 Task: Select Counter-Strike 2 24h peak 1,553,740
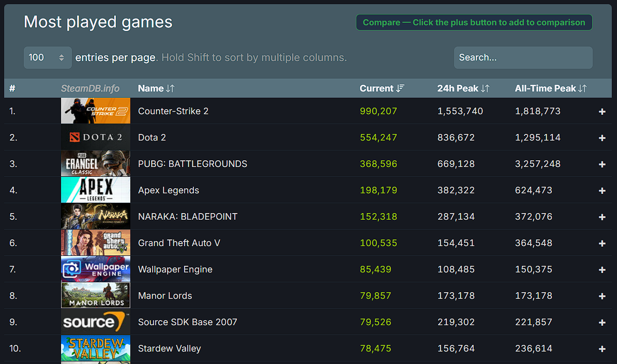pyautogui.click(x=460, y=111)
